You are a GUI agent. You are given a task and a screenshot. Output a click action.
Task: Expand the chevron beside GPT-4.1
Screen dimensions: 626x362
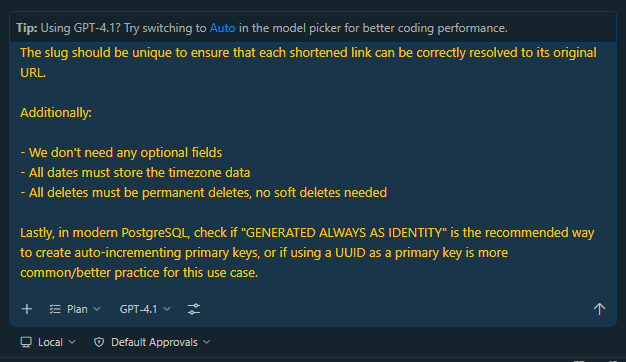167,309
